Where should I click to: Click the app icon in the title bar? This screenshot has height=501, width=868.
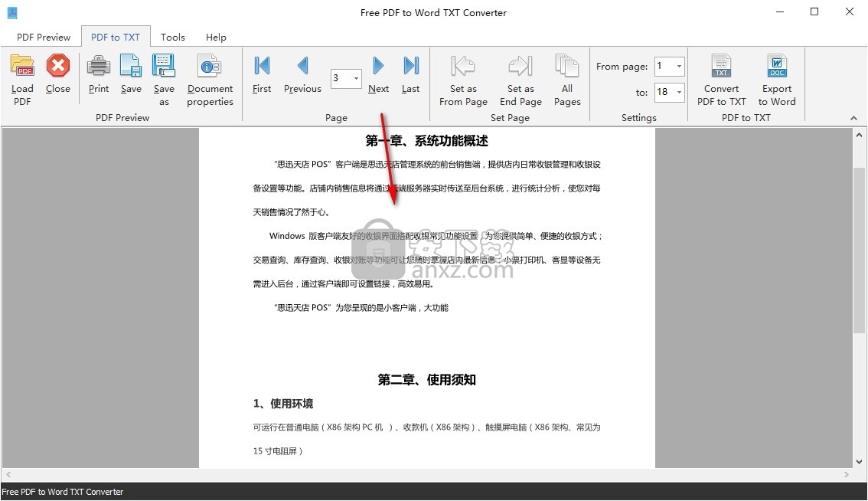click(12, 12)
